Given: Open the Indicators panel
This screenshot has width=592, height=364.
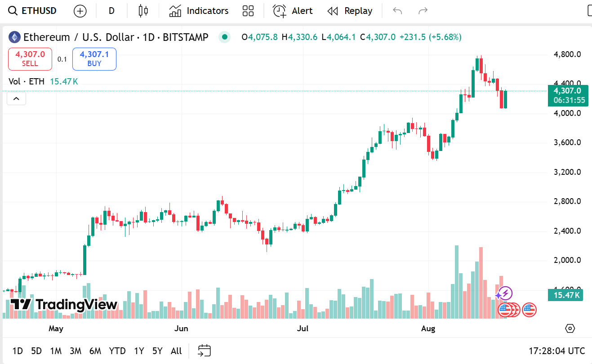Looking at the screenshot, I should coord(199,11).
